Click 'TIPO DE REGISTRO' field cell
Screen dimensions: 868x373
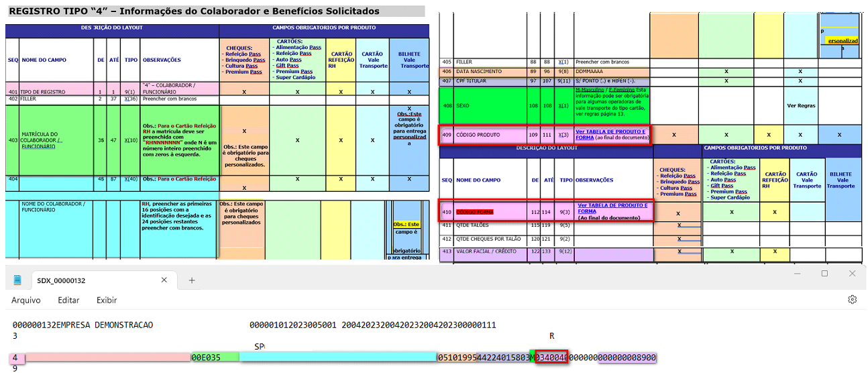tap(57, 89)
